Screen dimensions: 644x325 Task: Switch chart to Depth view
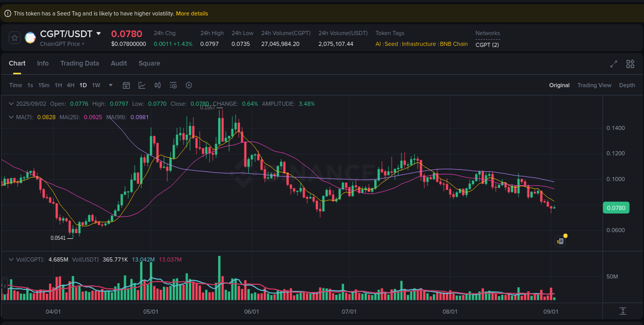(x=627, y=85)
